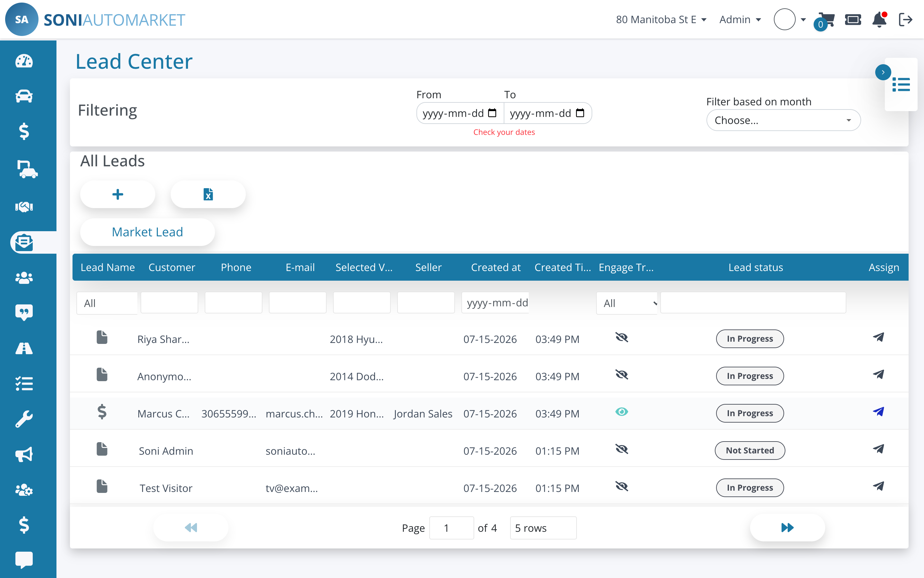Open the From date calendar picker
This screenshot has width=924, height=578.
click(492, 113)
